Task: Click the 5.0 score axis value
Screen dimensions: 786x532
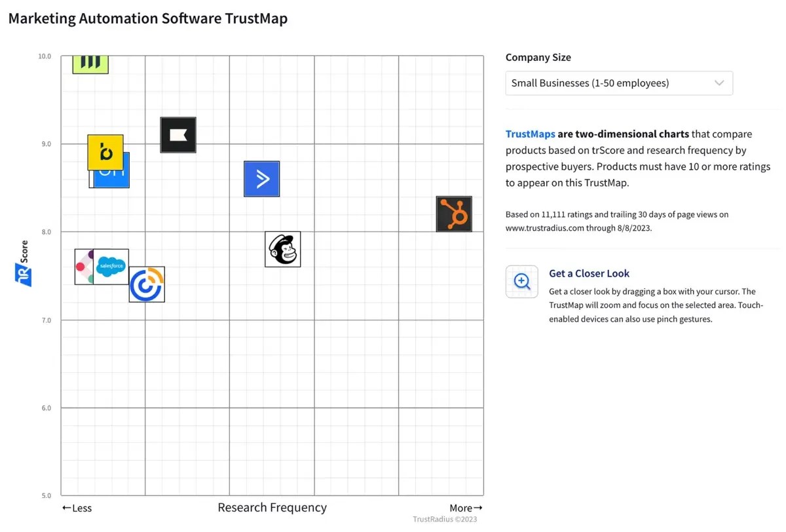Action: point(46,496)
